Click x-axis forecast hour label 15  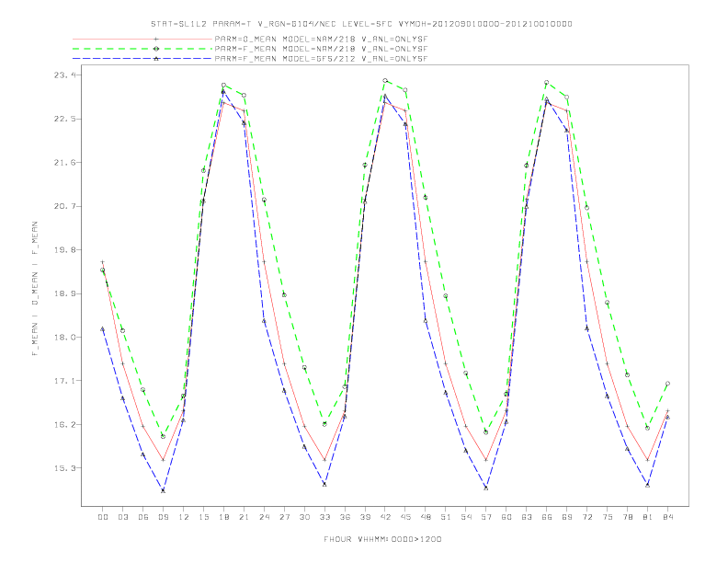[x=203, y=517]
